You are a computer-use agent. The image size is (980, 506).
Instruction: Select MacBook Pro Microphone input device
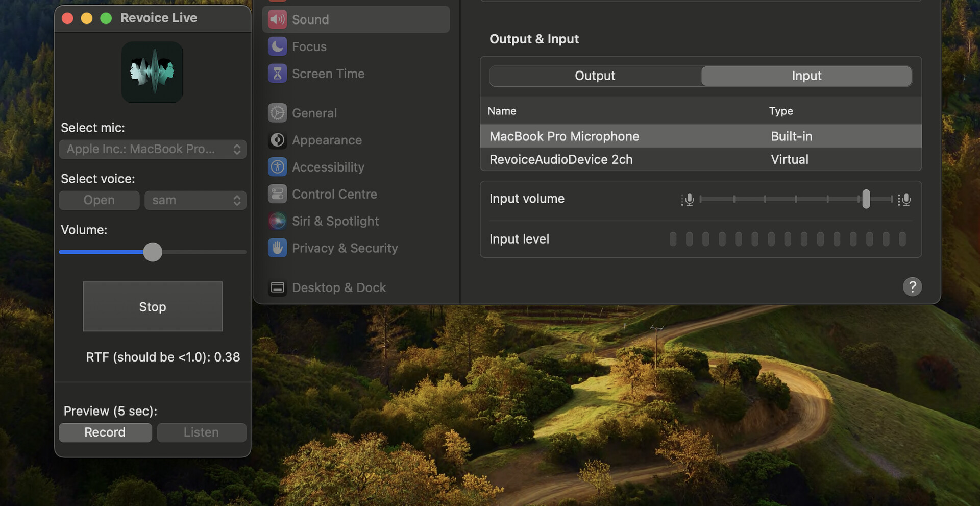(701, 136)
